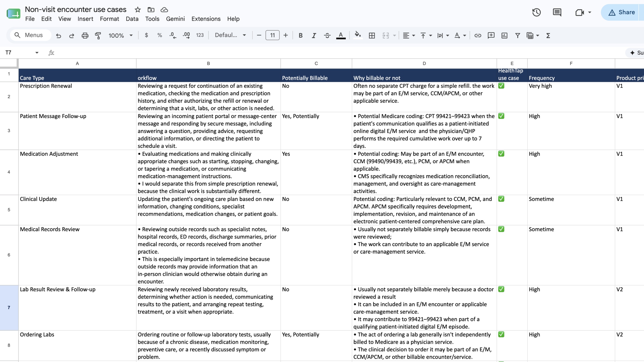View cloud save status icon
The height and width of the screenshot is (362, 644).
click(164, 10)
